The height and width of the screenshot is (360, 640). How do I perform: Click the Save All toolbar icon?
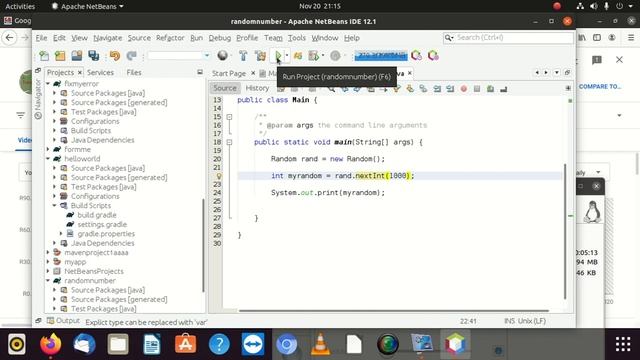[x=94, y=56]
